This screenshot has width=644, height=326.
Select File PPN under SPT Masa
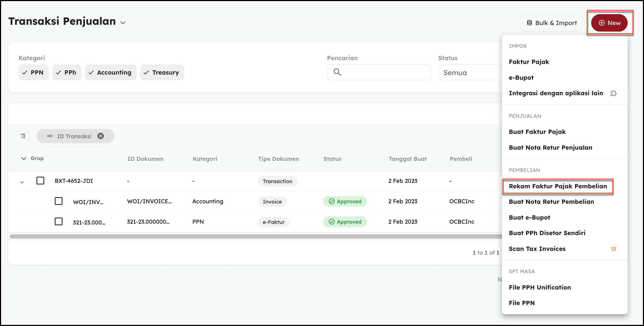point(522,303)
